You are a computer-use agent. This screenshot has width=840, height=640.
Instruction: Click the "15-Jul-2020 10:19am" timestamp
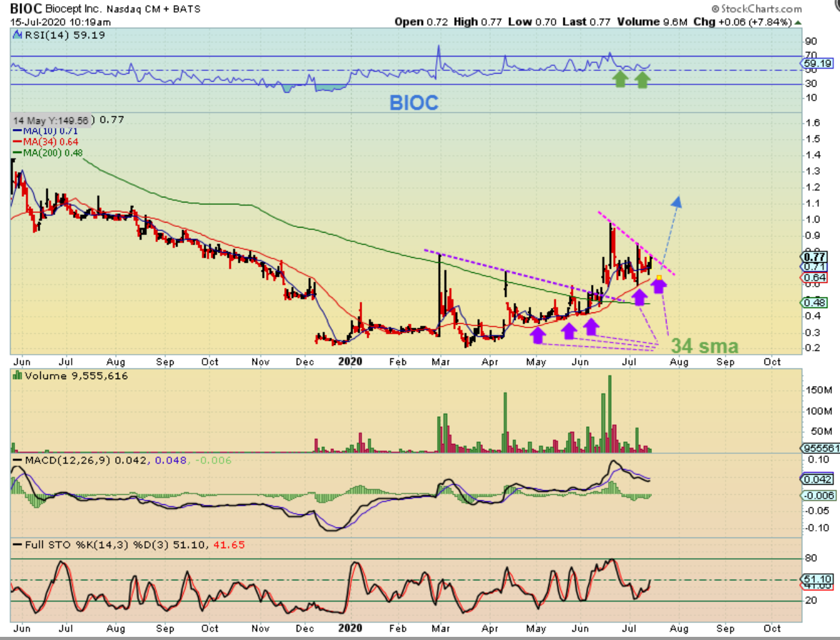(x=60, y=22)
